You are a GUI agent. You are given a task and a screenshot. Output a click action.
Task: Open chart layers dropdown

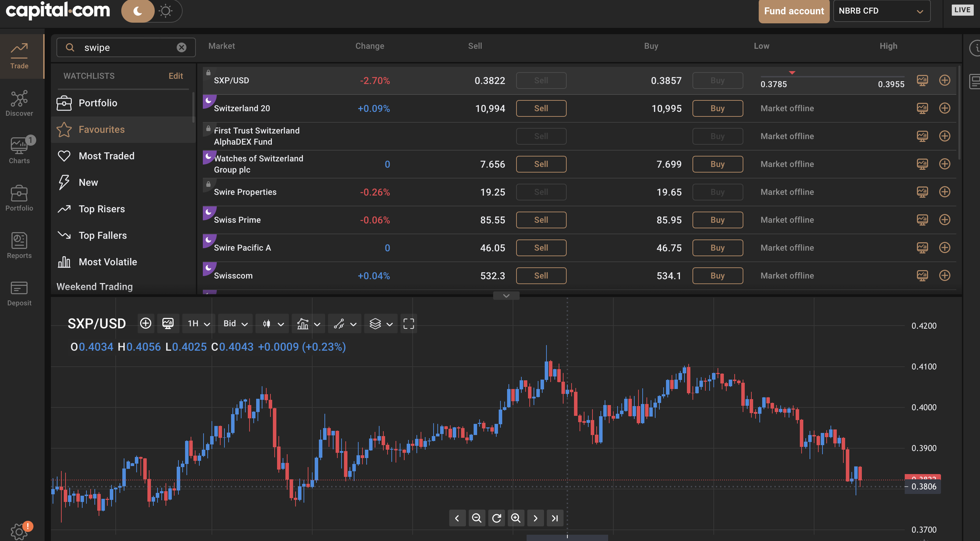tap(381, 323)
